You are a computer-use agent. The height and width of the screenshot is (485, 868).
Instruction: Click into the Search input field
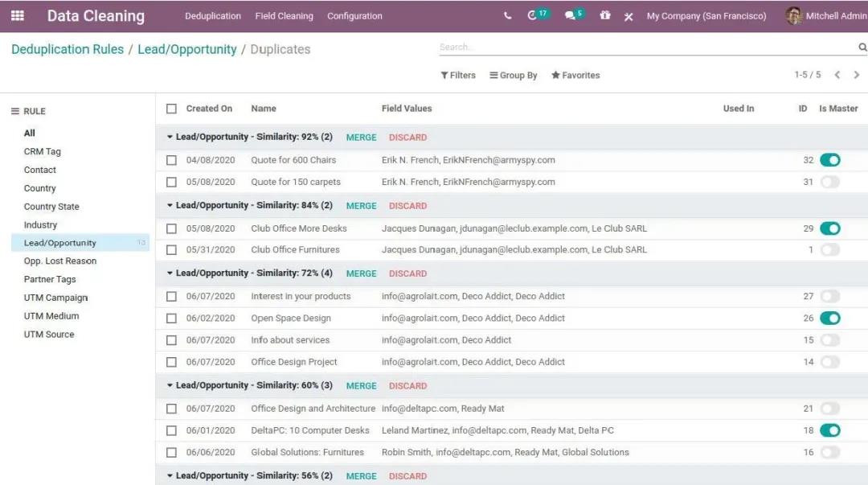coord(648,47)
